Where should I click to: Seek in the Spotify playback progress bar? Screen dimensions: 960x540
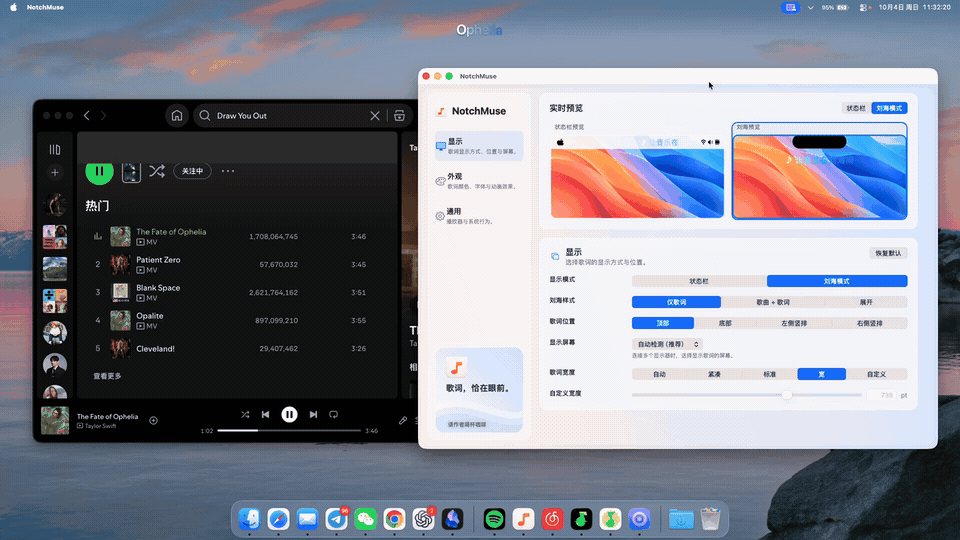[x=289, y=430]
